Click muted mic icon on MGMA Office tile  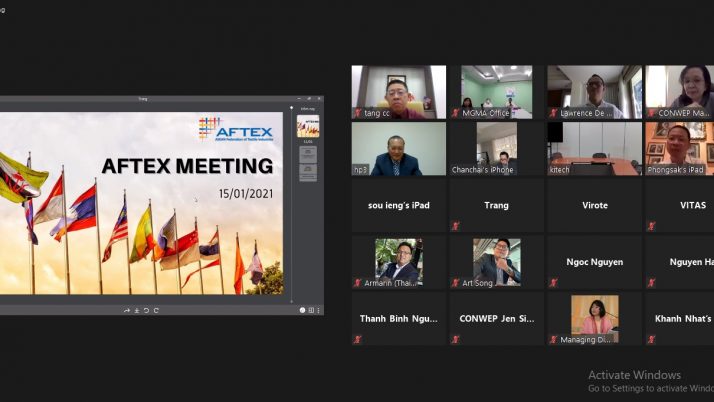[x=455, y=113]
